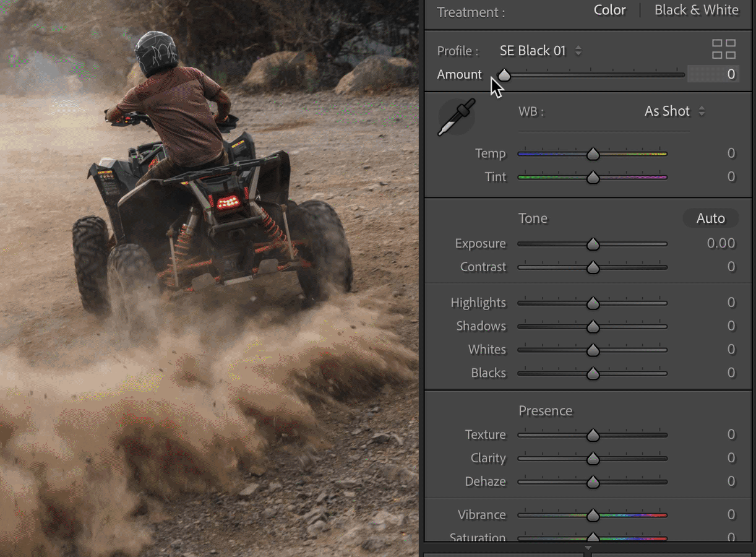This screenshot has width=756, height=557.
Task: Click the Highlights label
Action: coord(478,303)
